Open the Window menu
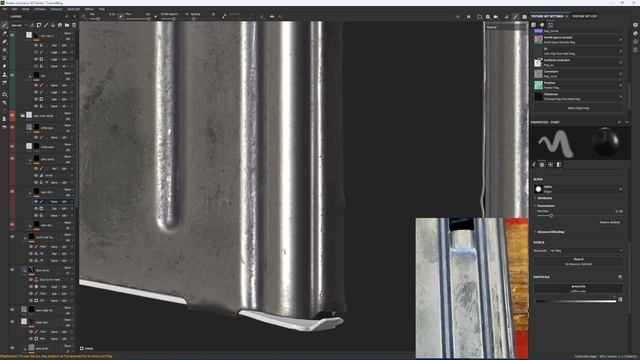Image resolution: width=640 pixels, height=360 pixels. pyautogui.click(x=40, y=9)
